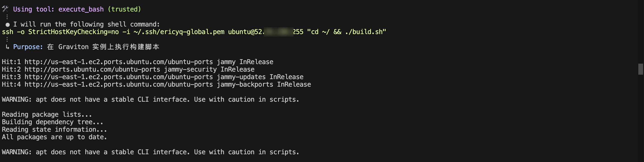The height and width of the screenshot is (162, 644).
Task: Click the last apt WARNING line
Action: click(x=150, y=152)
